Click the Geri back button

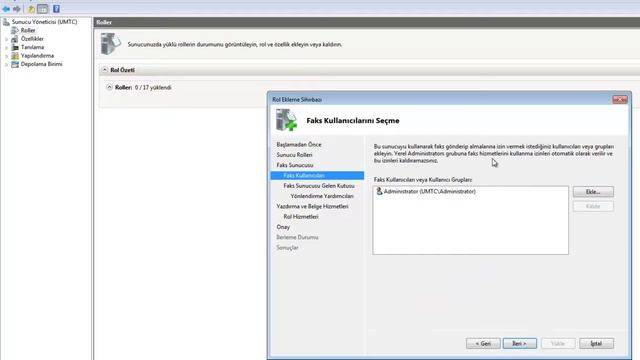coord(483,344)
